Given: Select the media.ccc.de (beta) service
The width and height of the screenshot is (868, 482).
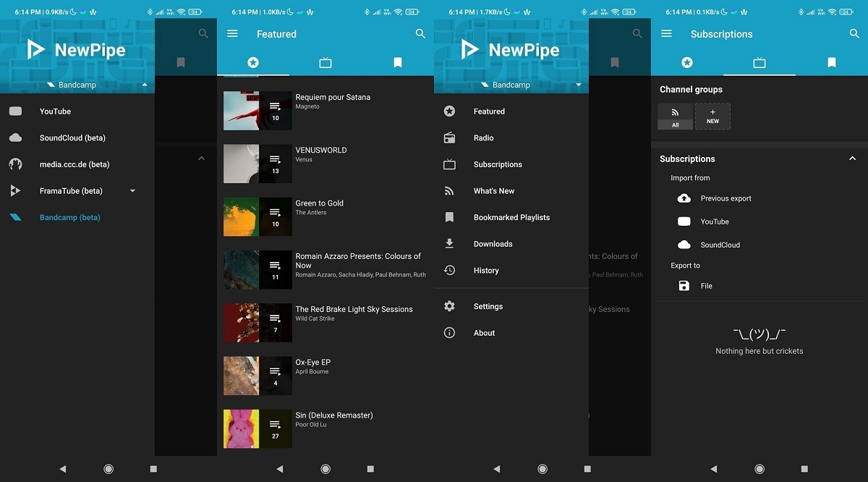Looking at the screenshot, I should point(75,164).
